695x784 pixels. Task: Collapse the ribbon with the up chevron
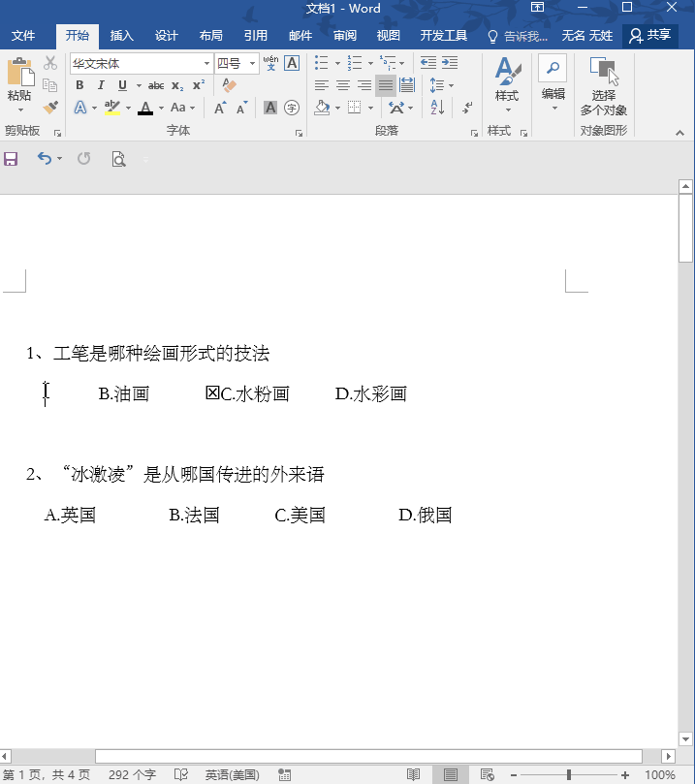(679, 133)
